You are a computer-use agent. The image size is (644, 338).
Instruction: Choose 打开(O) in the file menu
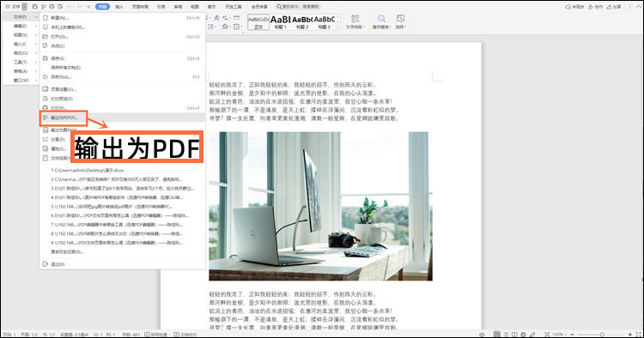(123, 37)
